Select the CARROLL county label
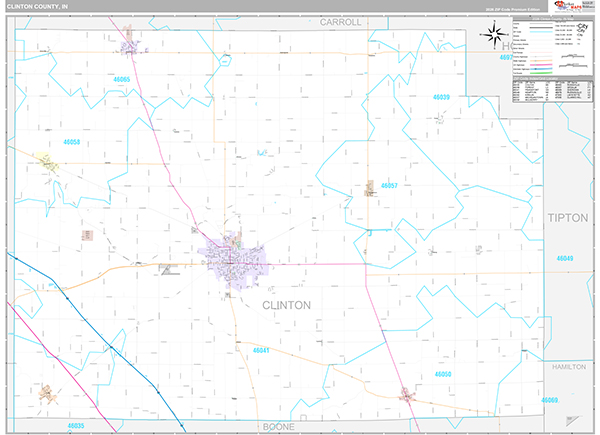This screenshot has width=600, height=435. 340,22
